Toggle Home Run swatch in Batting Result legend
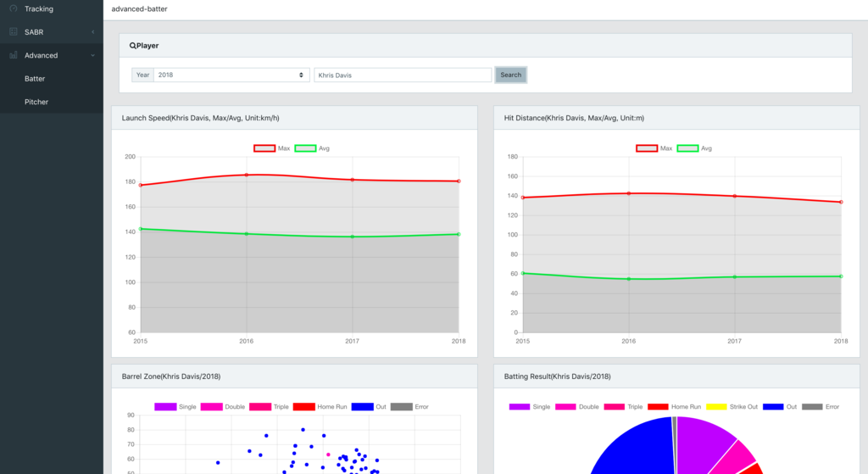 658,406
